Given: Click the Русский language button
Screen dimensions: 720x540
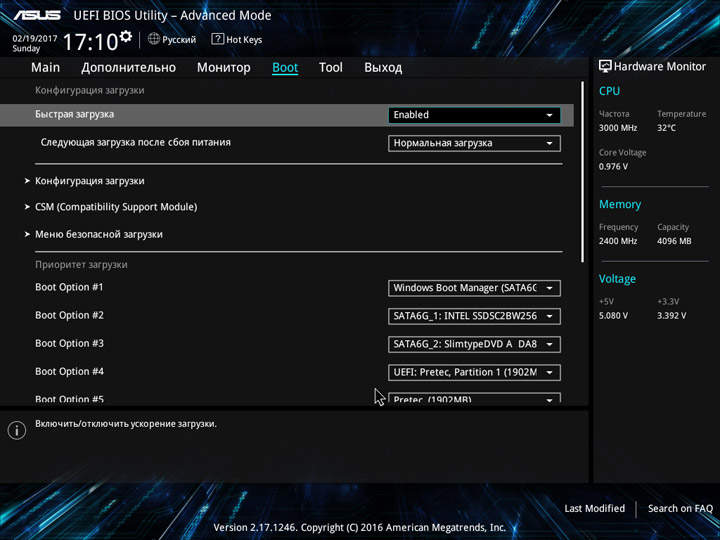Looking at the screenshot, I should (x=172, y=39).
